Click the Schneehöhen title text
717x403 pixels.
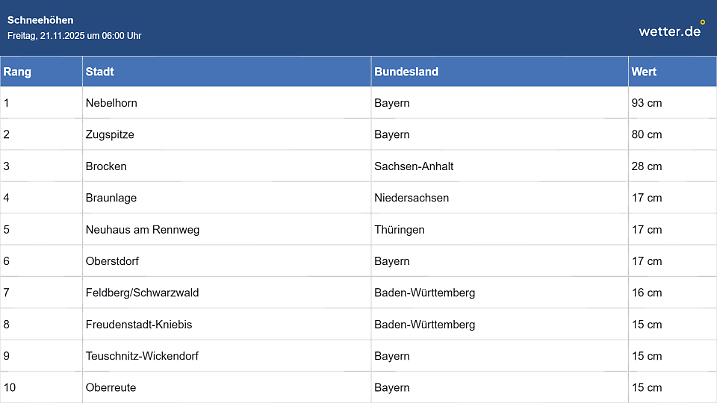40,20
